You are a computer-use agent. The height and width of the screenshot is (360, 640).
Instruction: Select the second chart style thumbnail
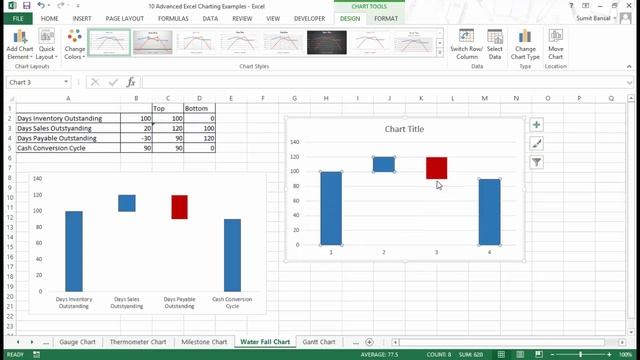[x=153, y=42]
